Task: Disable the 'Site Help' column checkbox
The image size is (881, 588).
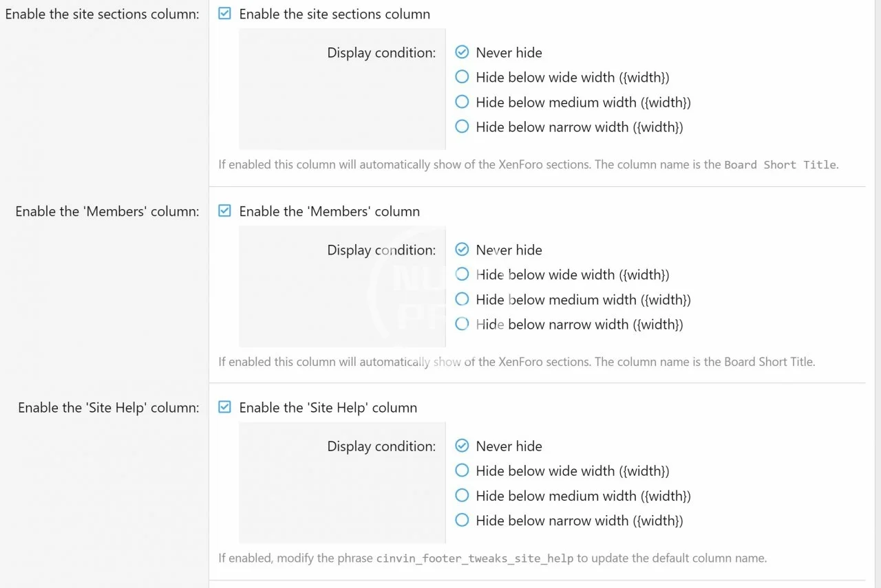Action: 224,407
